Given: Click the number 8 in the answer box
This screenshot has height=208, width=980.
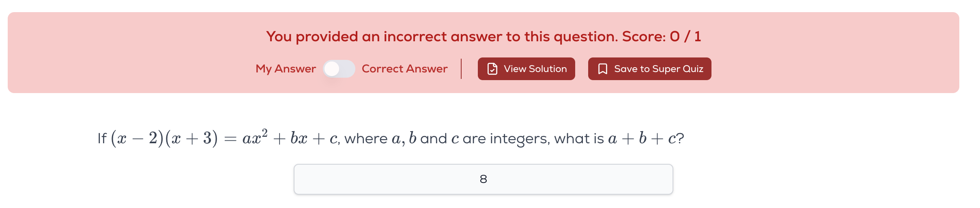Looking at the screenshot, I should coord(483,179).
